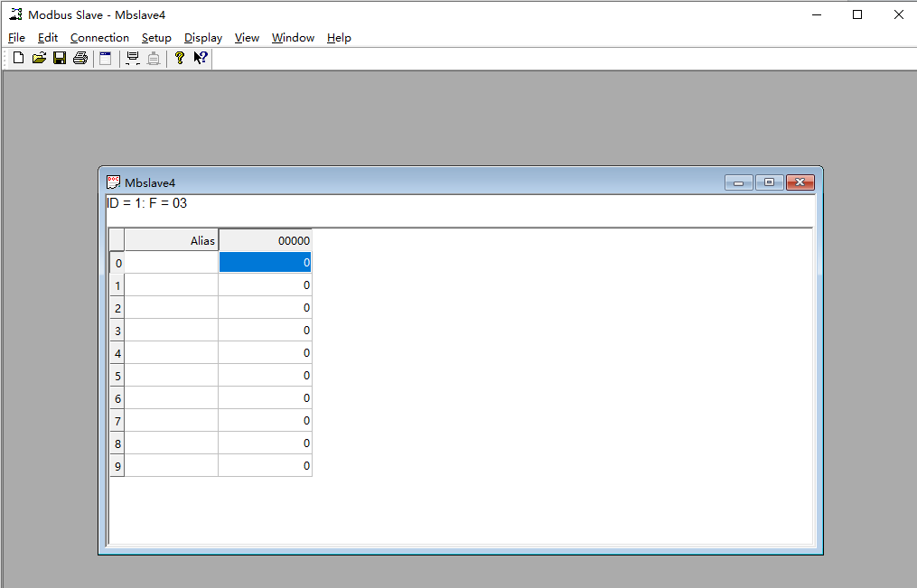
Task: Select the value cell in row 3
Action: [265, 331]
